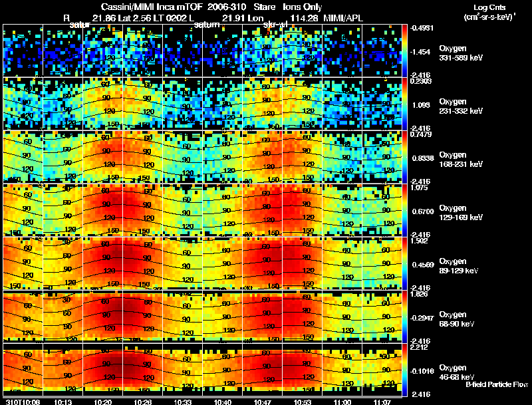This screenshot has width=532, height=405.
Task: Click the '11:00' time axis label
Action: click(342, 402)
